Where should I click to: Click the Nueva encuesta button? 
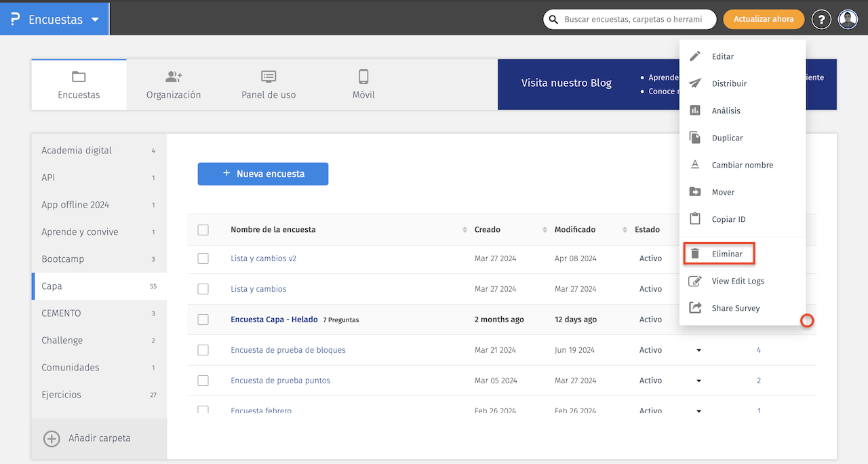pyautogui.click(x=263, y=174)
